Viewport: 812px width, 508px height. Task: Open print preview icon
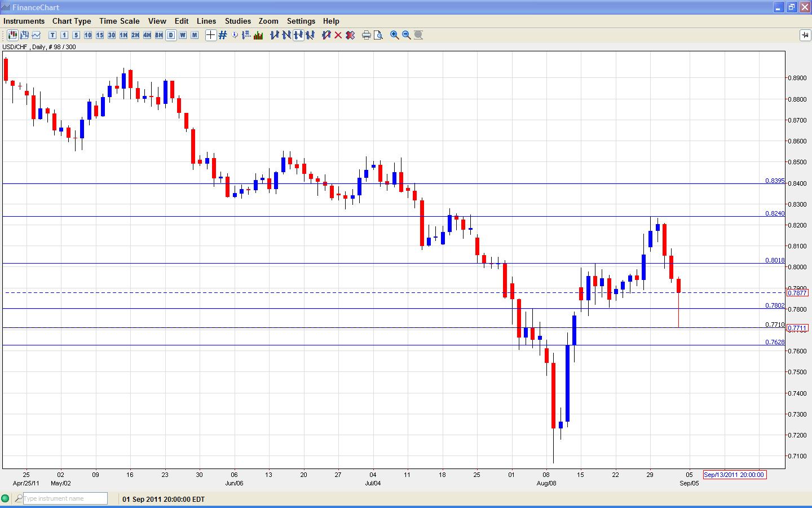(x=378, y=35)
